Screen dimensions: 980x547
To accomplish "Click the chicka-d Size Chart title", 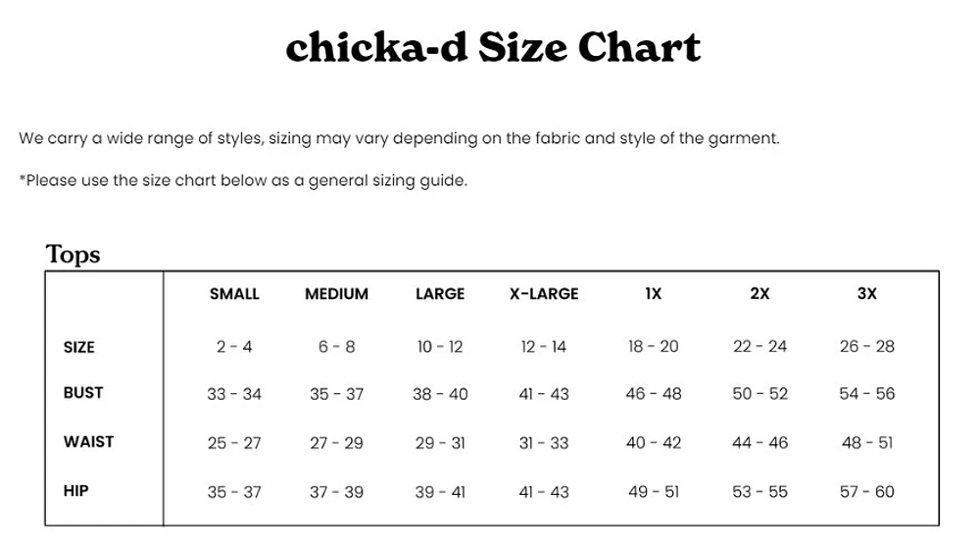I will 493,47.
